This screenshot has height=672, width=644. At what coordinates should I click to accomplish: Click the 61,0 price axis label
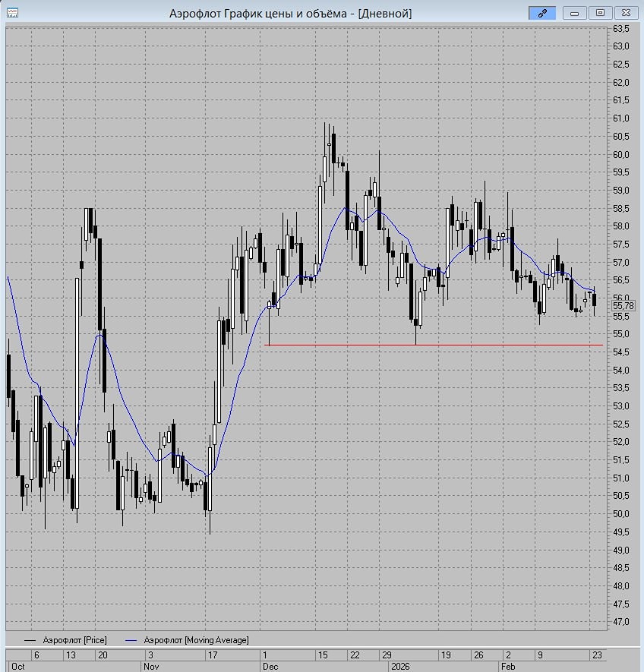click(621, 118)
